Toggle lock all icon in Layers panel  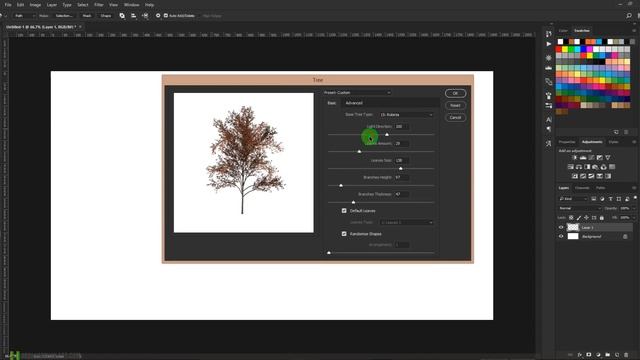pos(602,218)
